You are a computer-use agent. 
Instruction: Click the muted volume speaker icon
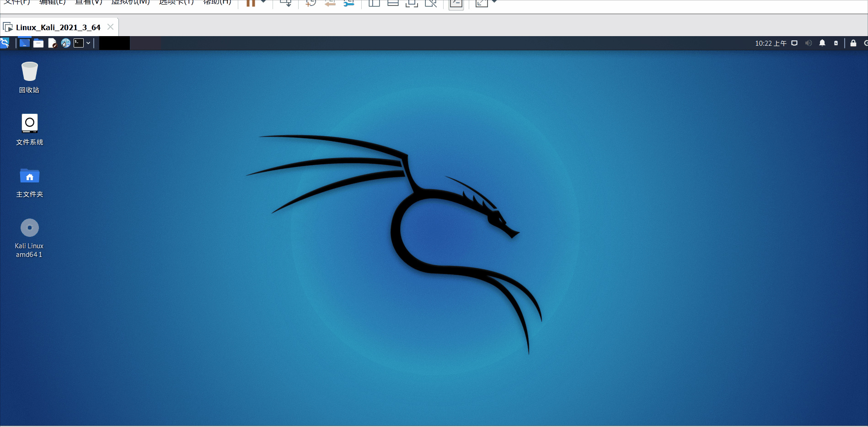pyautogui.click(x=809, y=43)
